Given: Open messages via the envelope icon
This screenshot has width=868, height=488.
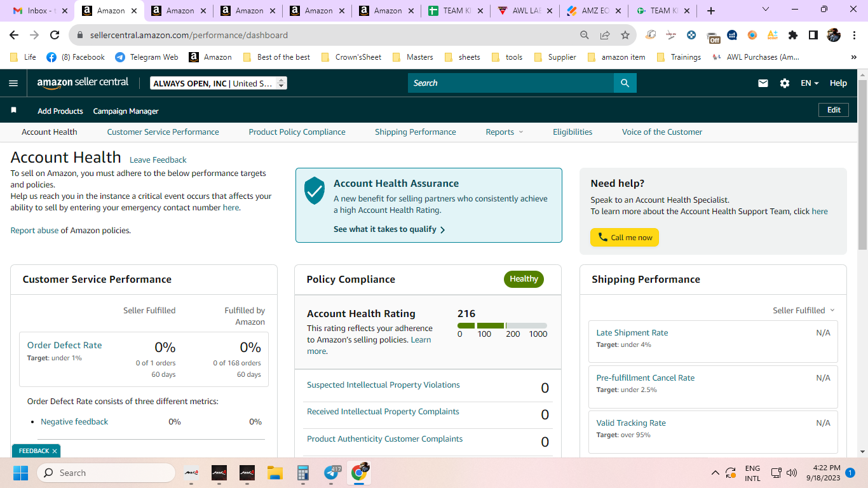Looking at the screenshot, I should click(x=763, y=83).
